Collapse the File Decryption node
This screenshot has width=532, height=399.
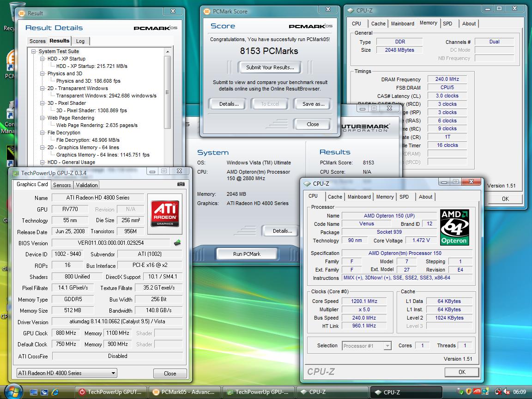[x=42, y=133]
